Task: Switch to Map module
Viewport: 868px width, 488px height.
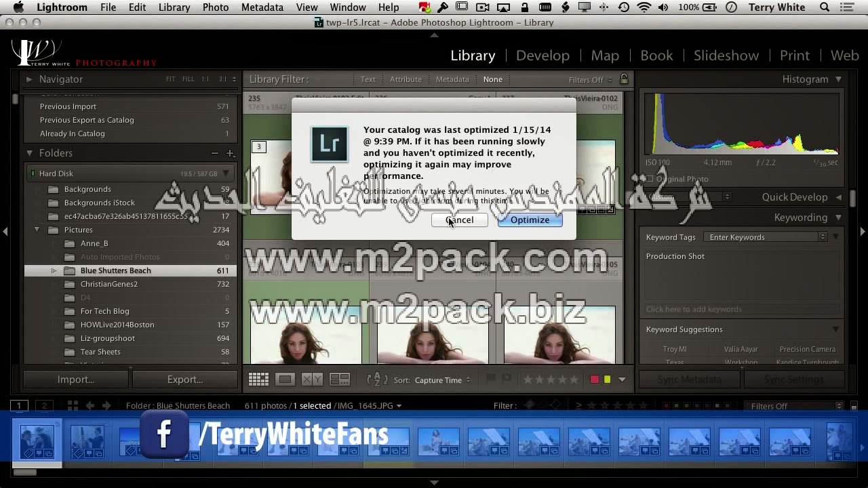Action: 605,56
